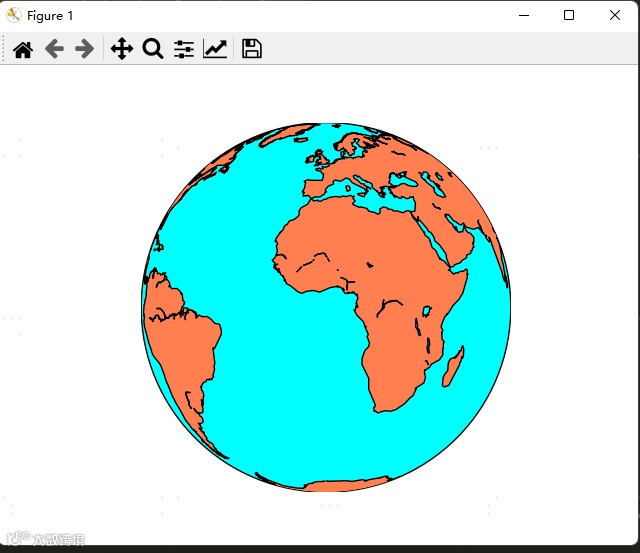
Task: Click the Figure 1 window title
Action: pyautogui.click(x=50, y=16)
